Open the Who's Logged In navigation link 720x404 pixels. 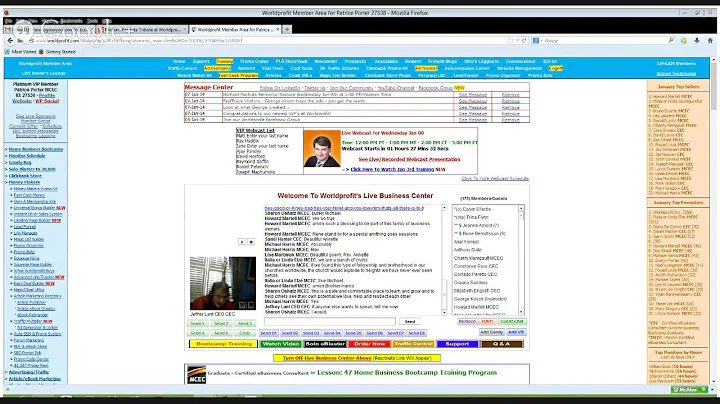coord(481,62)
